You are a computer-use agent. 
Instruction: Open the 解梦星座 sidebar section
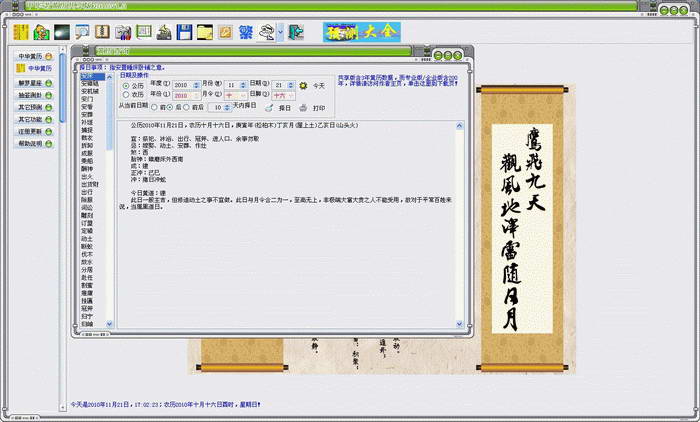pos(34,83)
